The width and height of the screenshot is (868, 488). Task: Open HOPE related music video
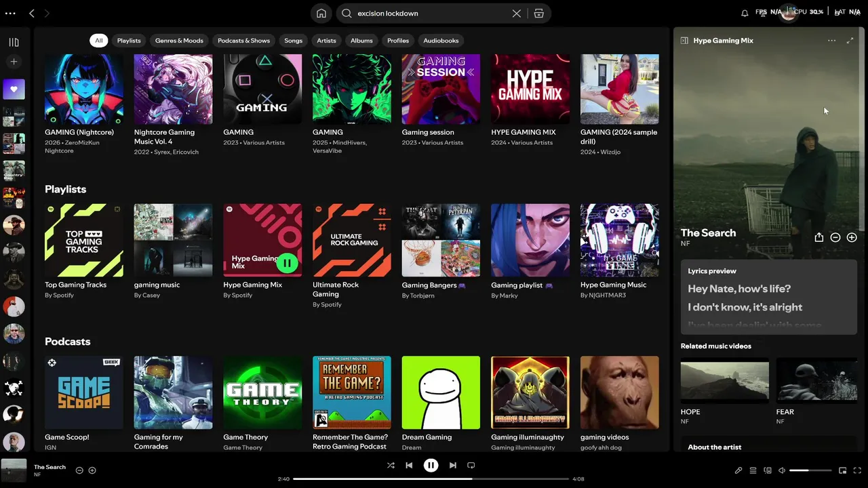coord(725,392)
